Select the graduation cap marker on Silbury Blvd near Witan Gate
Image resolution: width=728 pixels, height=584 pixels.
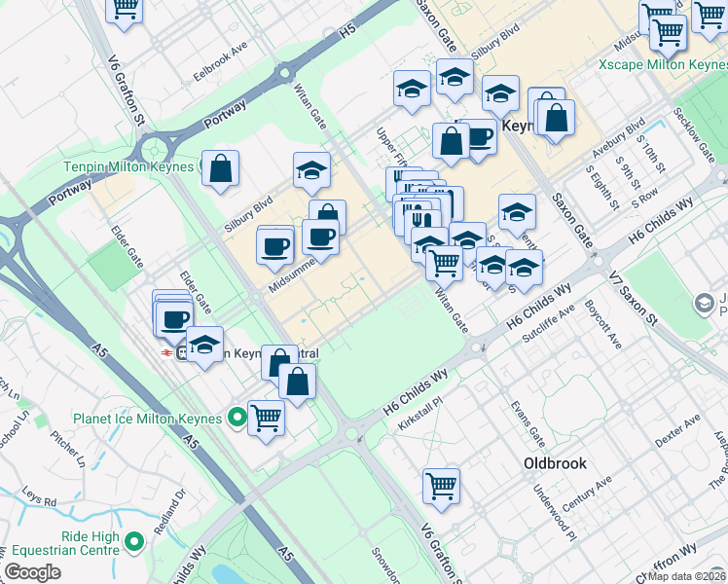click(312, 171)
